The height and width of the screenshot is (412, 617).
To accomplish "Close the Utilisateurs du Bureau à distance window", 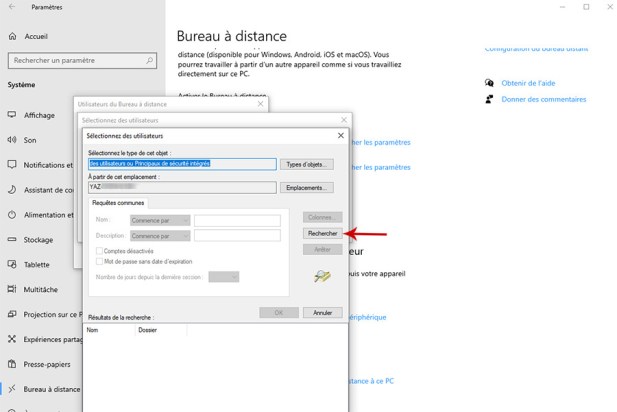I will pos(260,104).
